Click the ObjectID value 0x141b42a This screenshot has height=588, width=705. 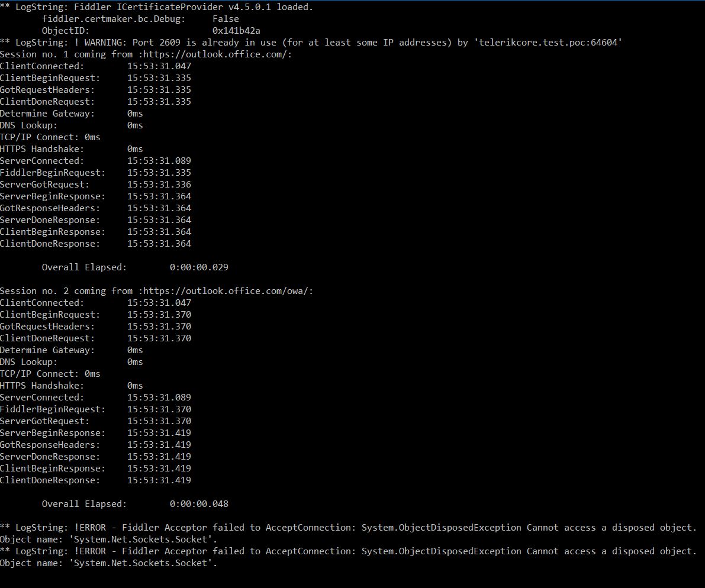236,31
